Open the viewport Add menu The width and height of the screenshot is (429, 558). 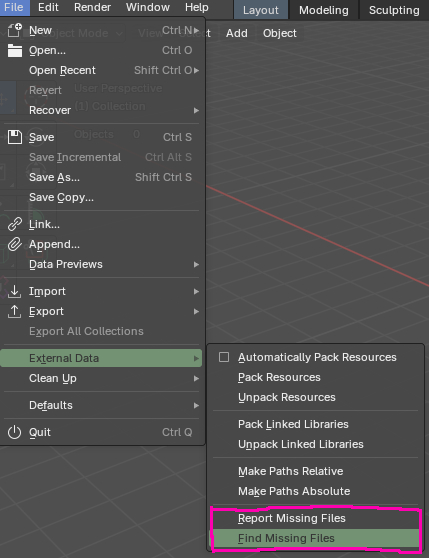pos(237,33)
